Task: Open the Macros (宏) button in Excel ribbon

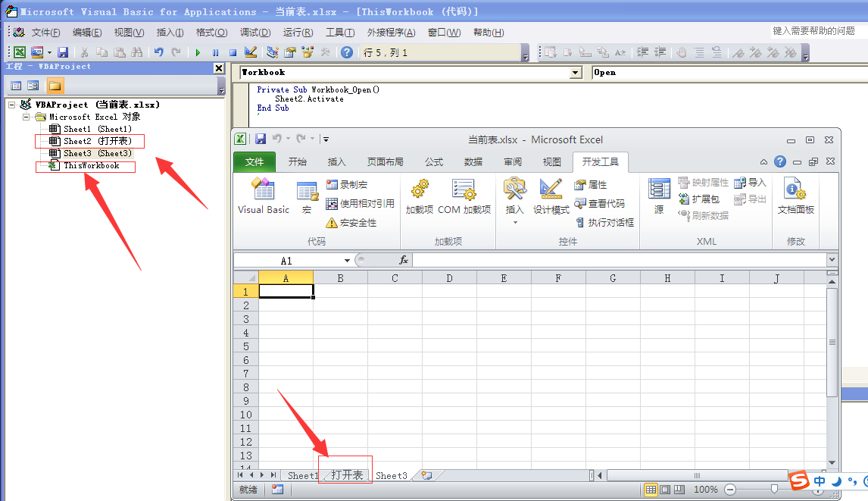Action: (307, 197)
